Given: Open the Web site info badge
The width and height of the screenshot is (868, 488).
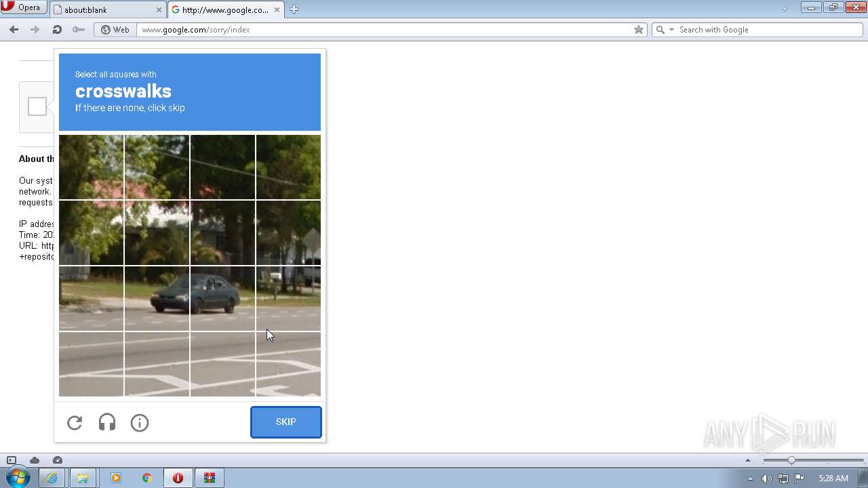Looking at the screenshot, I should [x=115, y=30].
